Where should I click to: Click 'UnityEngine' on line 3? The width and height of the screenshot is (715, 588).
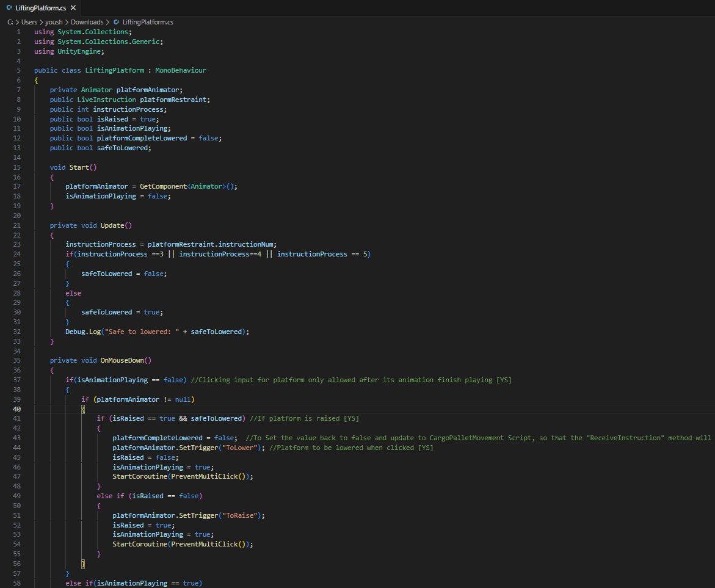(x=79, y=51)
